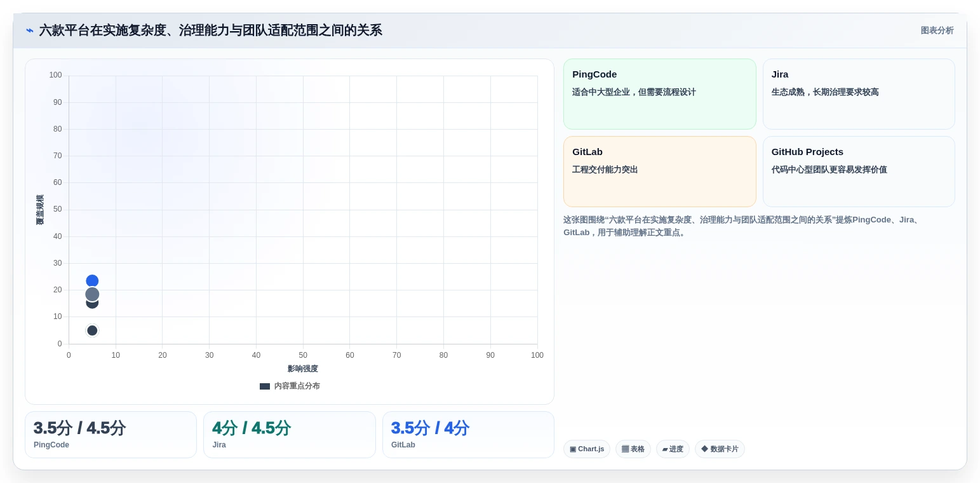Select the lowest dark scatter point near 5
980x483 pixels.
tap(92, 330)
